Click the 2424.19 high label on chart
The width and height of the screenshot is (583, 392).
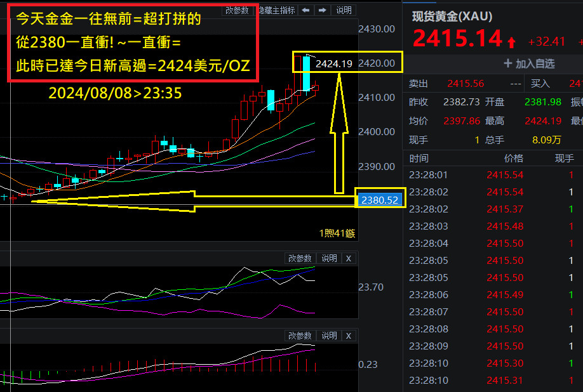[x=333, y=64]
